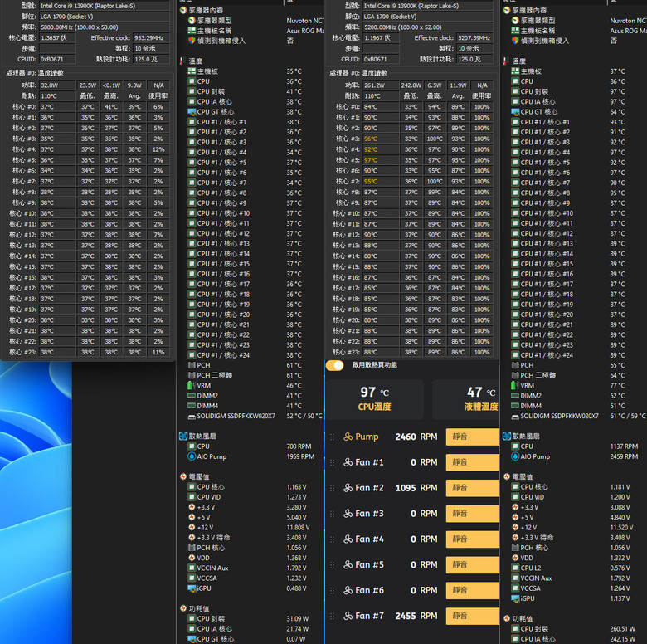The image size is (647, 644).
Task: Open the 靜音 mode selector for Fan #3
Action: pos(473,514)
